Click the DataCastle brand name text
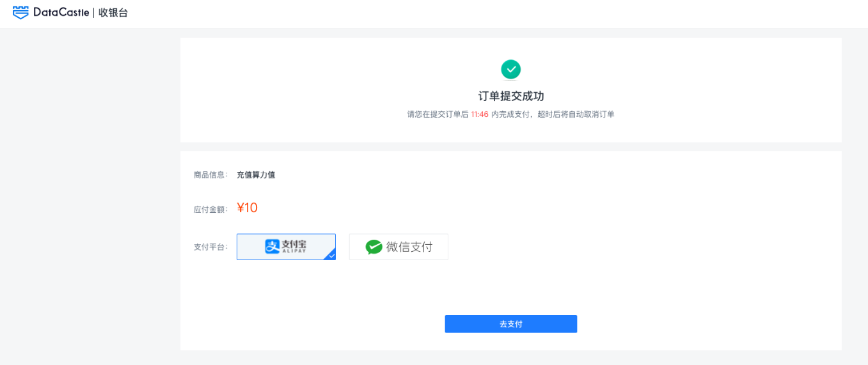 61,12
